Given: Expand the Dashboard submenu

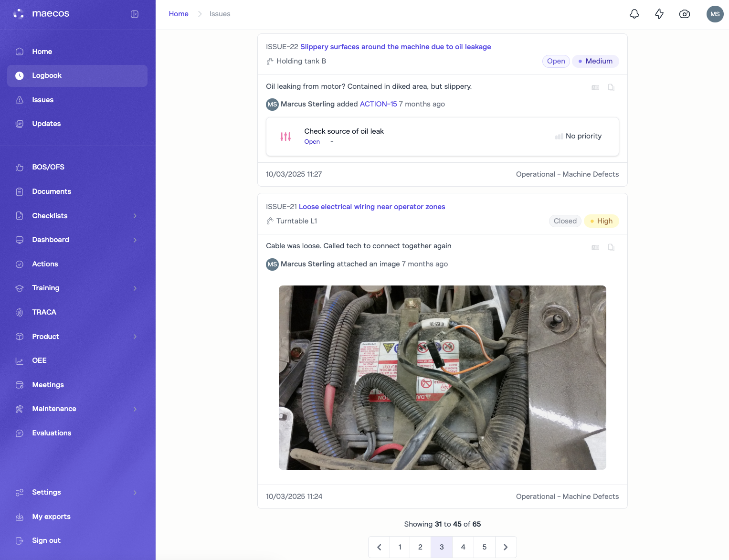Looking at the screenshot, I should tap(135, 240).
